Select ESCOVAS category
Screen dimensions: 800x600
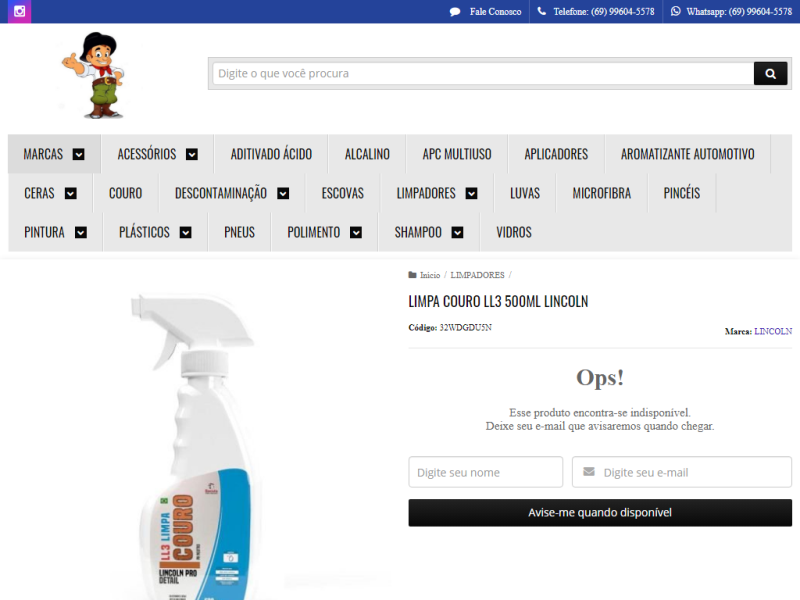click(x=342, y=193)
